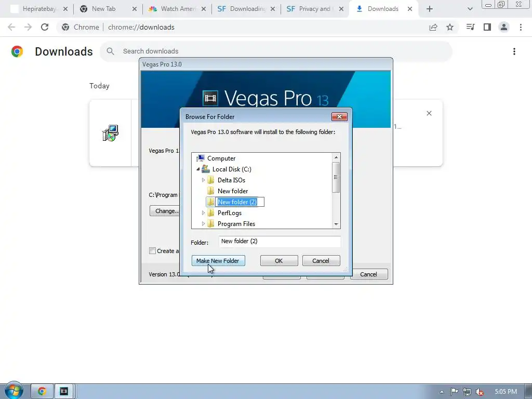Image resolution: width=532 pixels, height=399 pixels.
Task: Show hidden system tray icons
Action: pyautogui.click(x=442, y=392)
